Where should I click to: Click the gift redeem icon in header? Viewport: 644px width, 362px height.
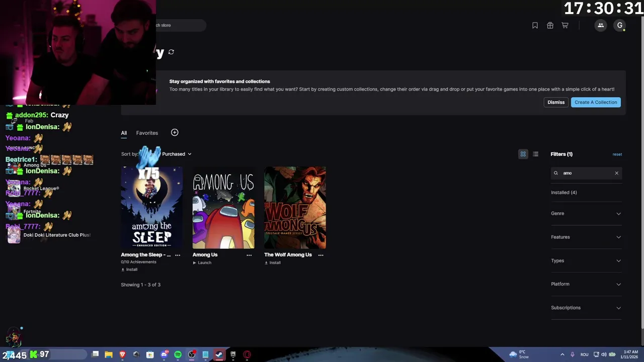(550, 25)
